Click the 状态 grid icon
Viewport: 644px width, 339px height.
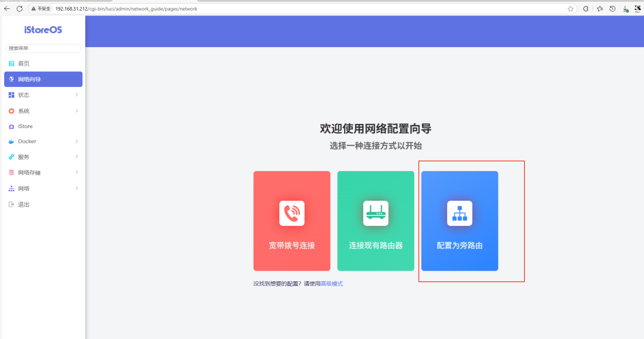[11, 95]
